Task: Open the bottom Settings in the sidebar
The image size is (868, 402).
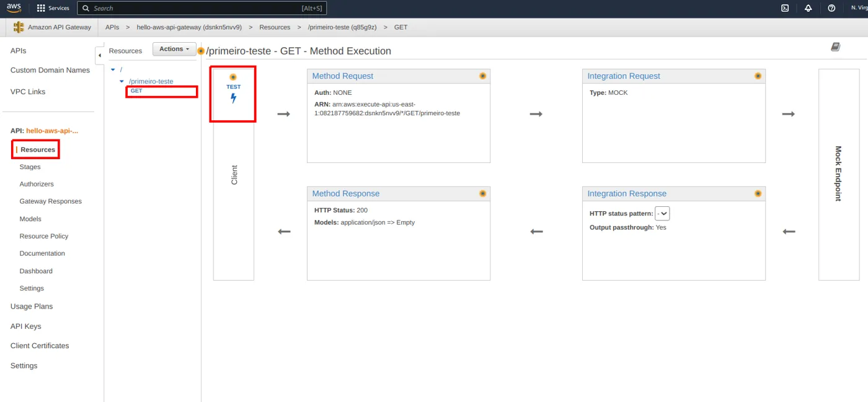Action: pyautogui.click(x=24, y=365)
